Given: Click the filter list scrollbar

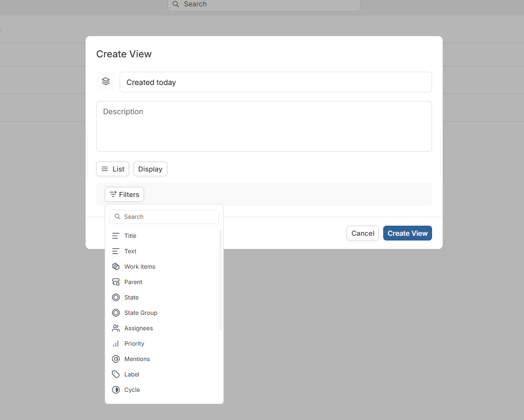Looking at the screenshot, I should click(x=221, y=280).
